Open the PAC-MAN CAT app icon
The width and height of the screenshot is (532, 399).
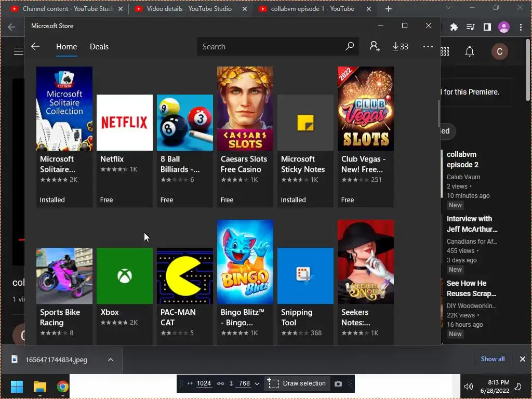pos(185,276)
